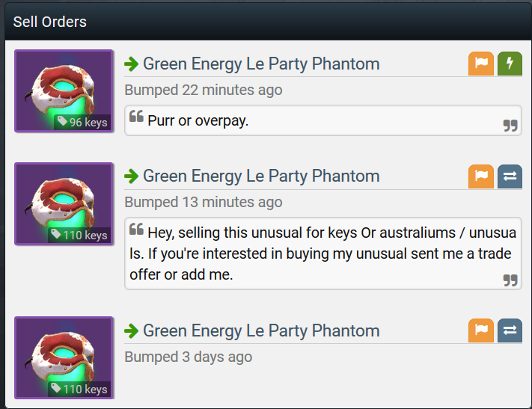Screen dimensions: 532x409
Task: Open second Green Energy Le Party Phantom link
Action: (x=261, y=176)
